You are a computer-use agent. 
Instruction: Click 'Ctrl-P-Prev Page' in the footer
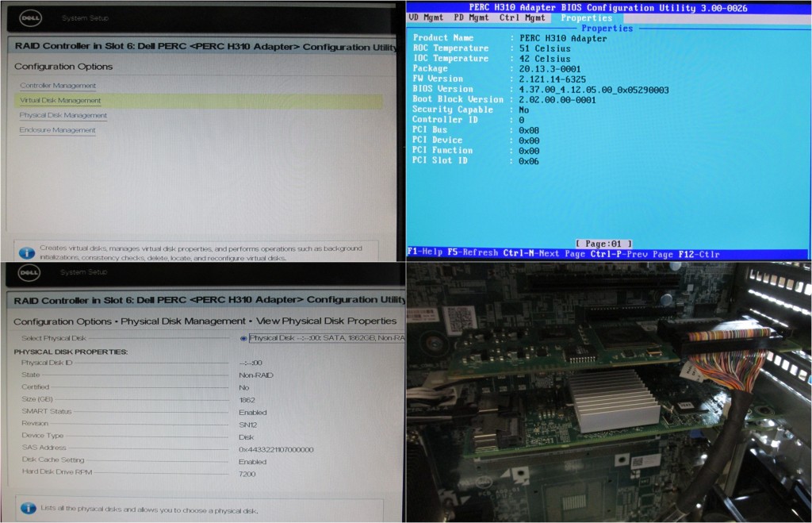(x=632, y=254)
